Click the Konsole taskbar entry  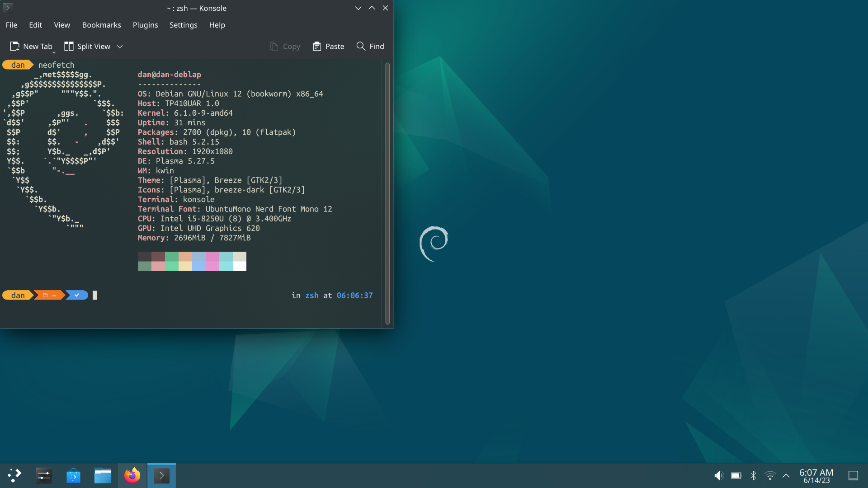[x=161, y=475]
